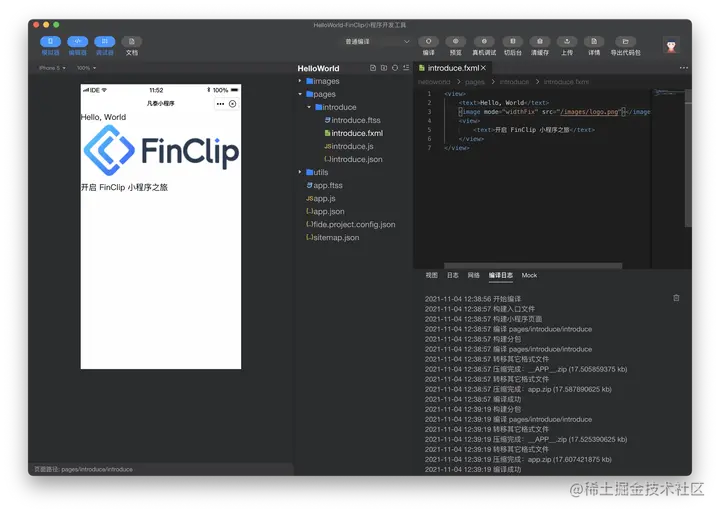Click the real device debug (真机调试) icon
This screenshot has height=513, width=720.
point(484,42)
